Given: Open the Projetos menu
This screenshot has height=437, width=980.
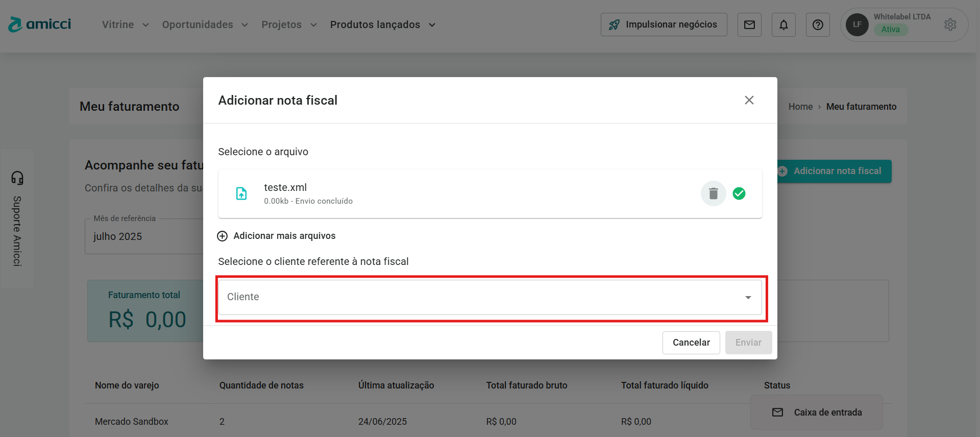Looking at the screenshot, I should coord(289,25).
